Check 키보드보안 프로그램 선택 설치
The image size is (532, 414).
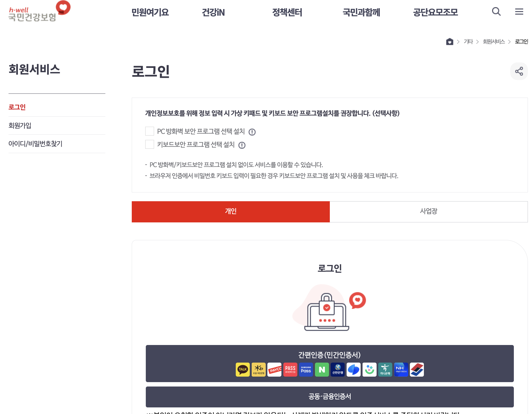point(150,144)
